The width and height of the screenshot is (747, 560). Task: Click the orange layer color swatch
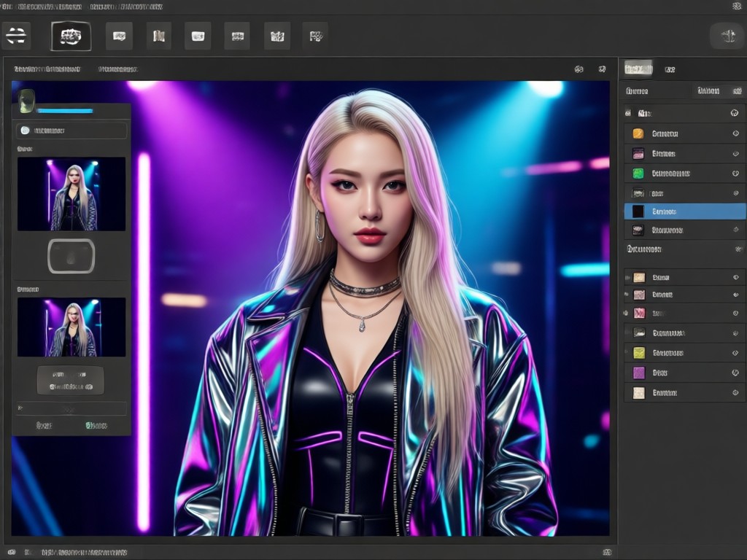tap(638, 134)
